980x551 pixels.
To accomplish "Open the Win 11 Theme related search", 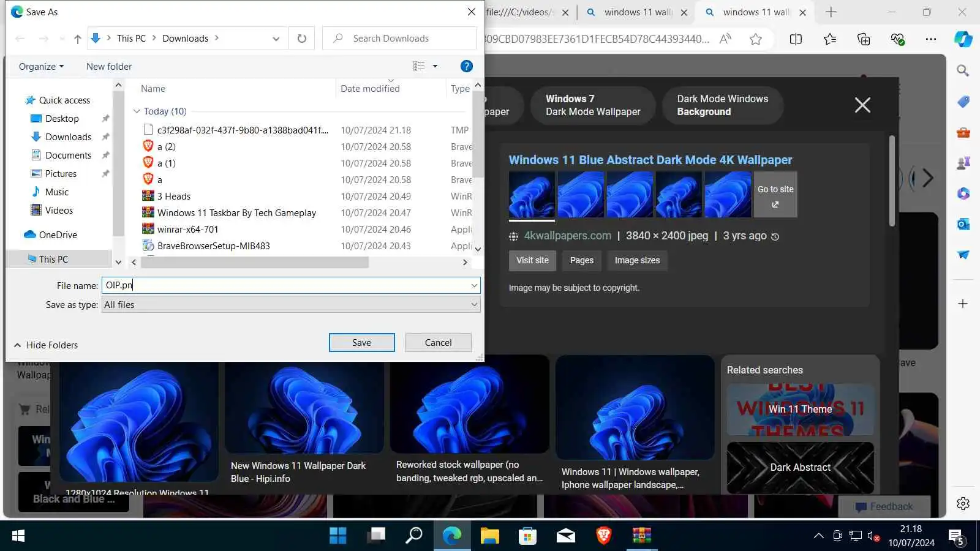I will 800,410.
